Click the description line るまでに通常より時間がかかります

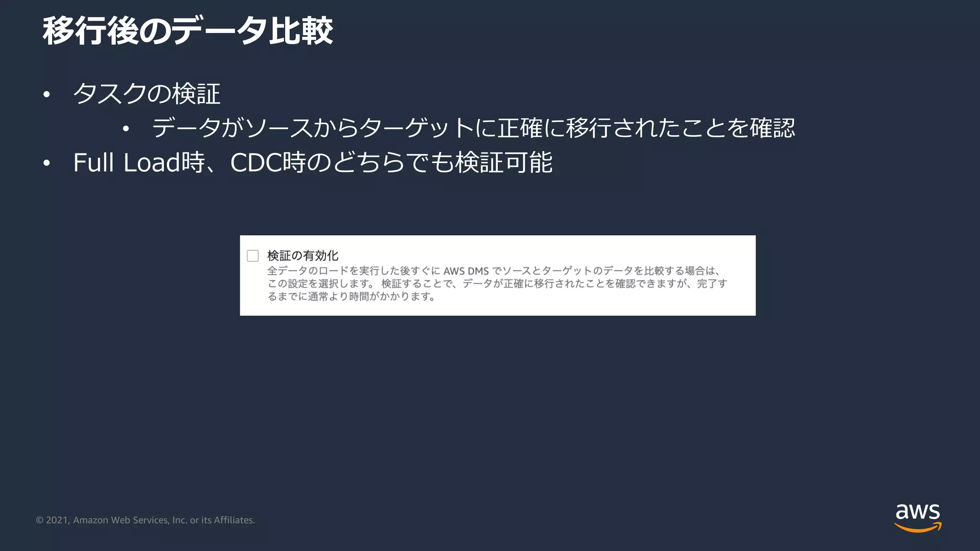(351, 297)
